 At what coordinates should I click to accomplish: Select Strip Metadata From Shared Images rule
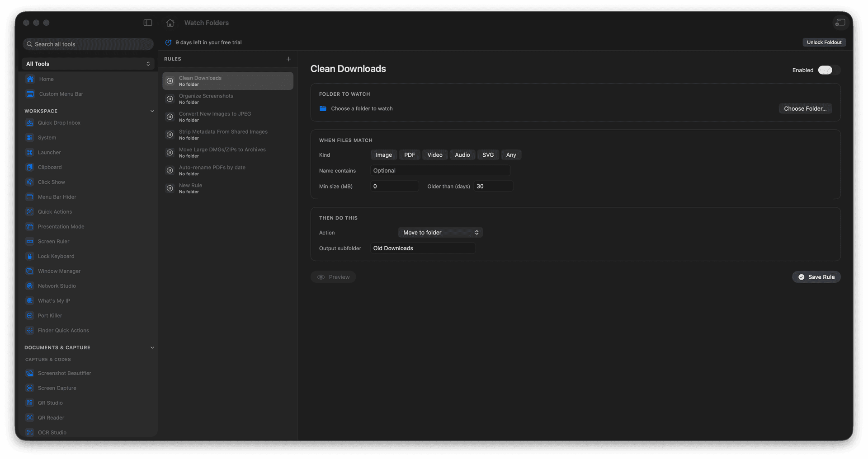pyautogui.click(x=228, y=135)
